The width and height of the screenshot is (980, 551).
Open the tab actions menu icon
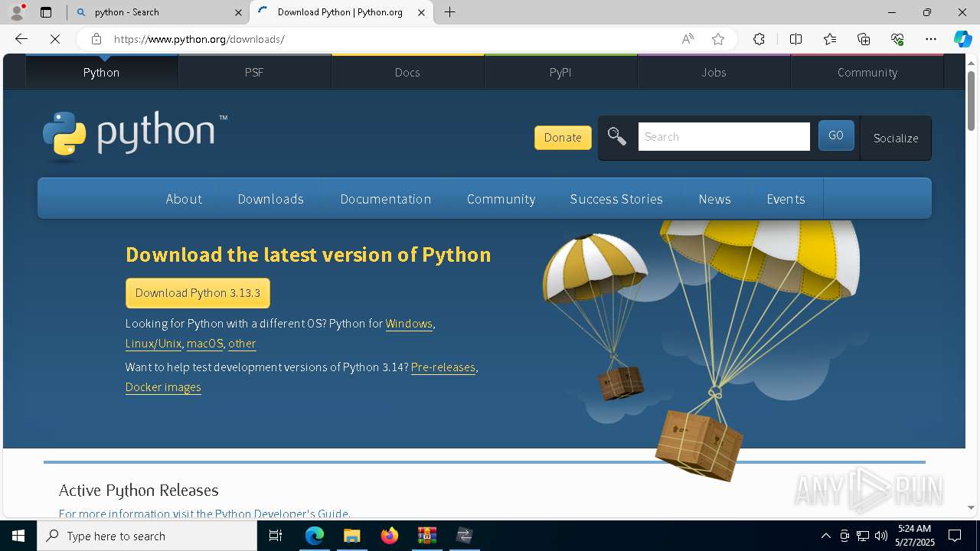46,12
